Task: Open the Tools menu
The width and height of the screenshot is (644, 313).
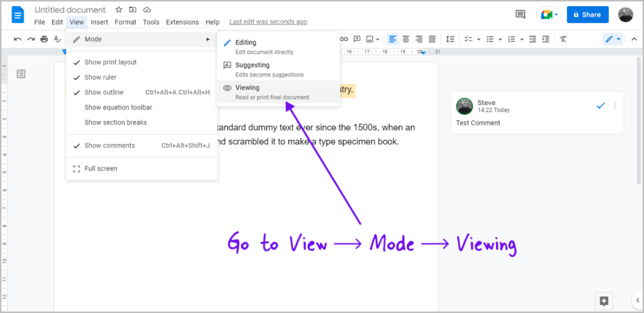Action: [x=151, y=22]
